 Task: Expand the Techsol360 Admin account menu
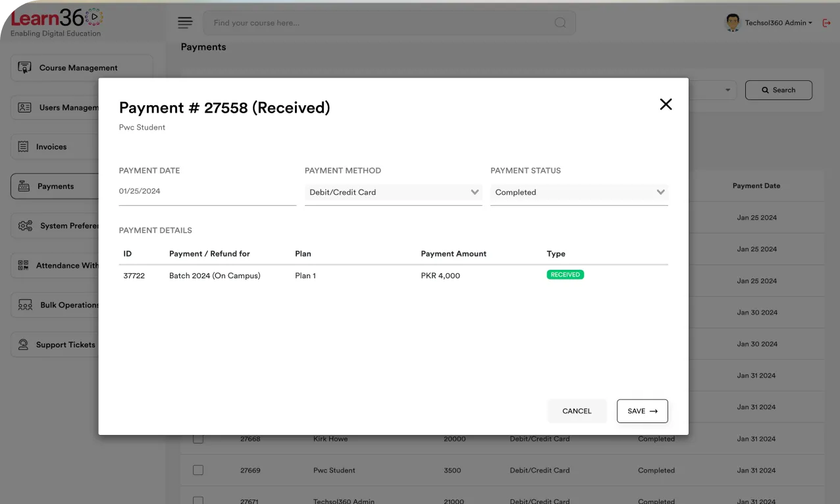(778, 23)
